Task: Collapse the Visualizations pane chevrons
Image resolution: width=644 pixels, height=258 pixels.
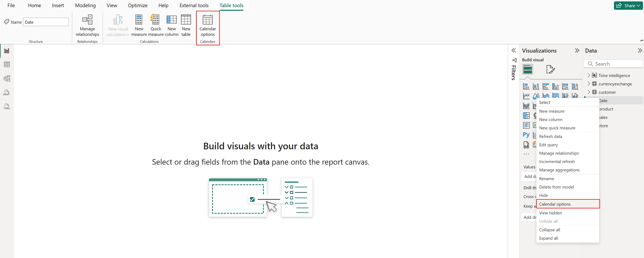Action: click(x=577, y=51)
